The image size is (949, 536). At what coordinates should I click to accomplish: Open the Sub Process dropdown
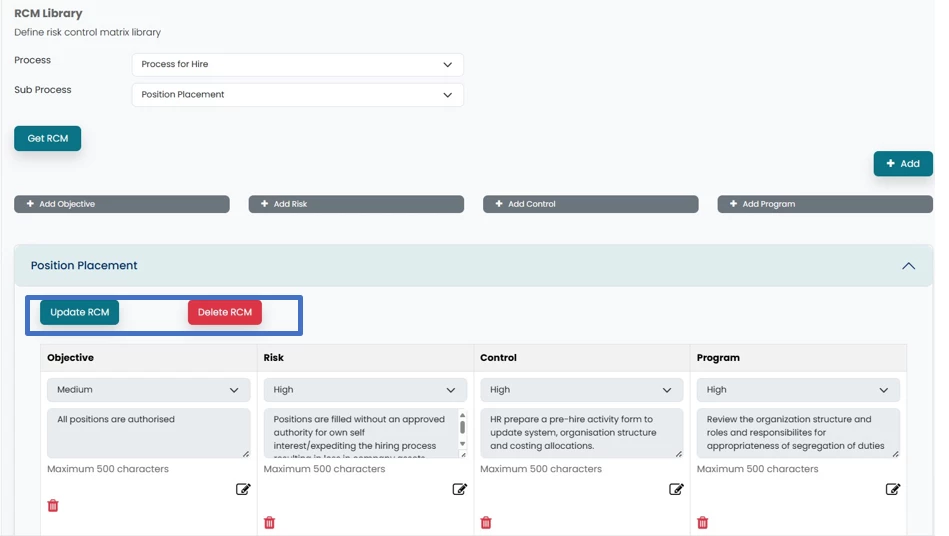[297, 95]
